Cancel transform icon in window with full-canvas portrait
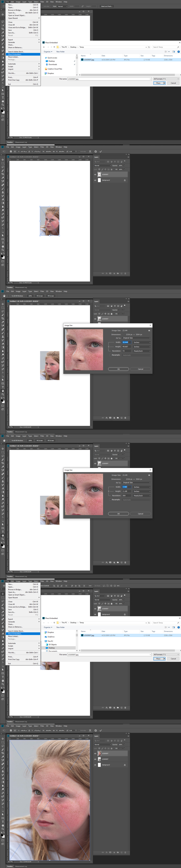Image resolution: width=181 pixels, height=868 pixels. click(96, 731)
